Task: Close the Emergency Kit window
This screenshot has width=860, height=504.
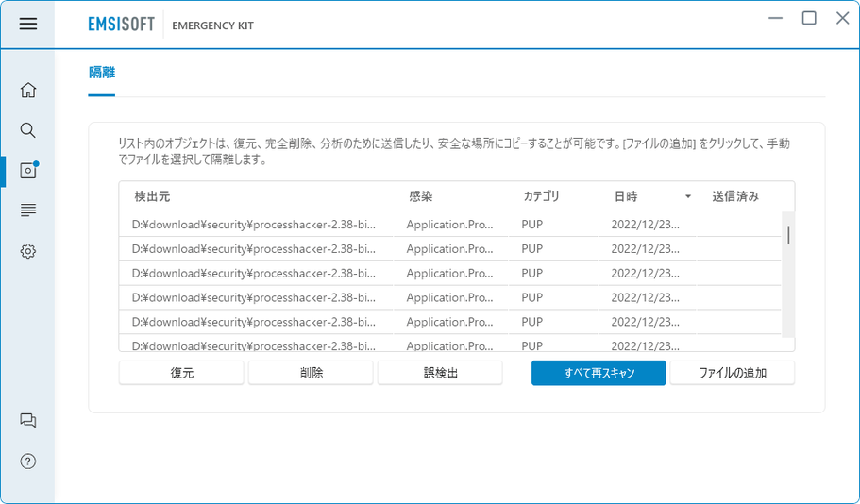Action: (842, 18)
